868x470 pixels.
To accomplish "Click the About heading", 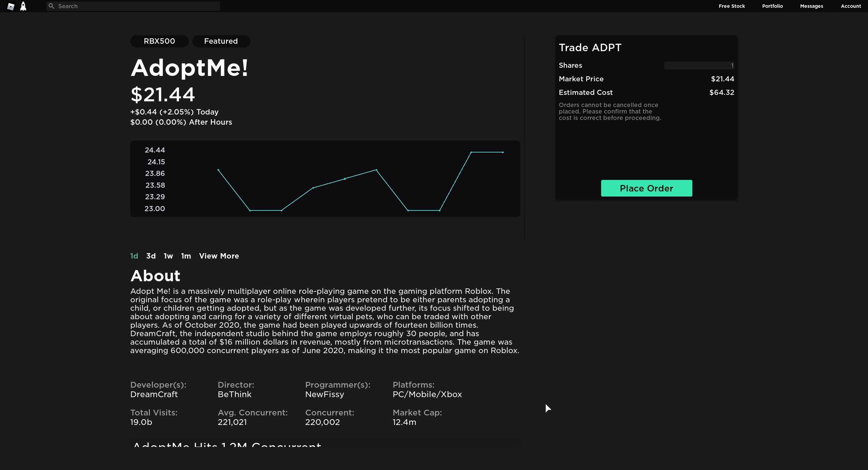I will click(155, 276).
